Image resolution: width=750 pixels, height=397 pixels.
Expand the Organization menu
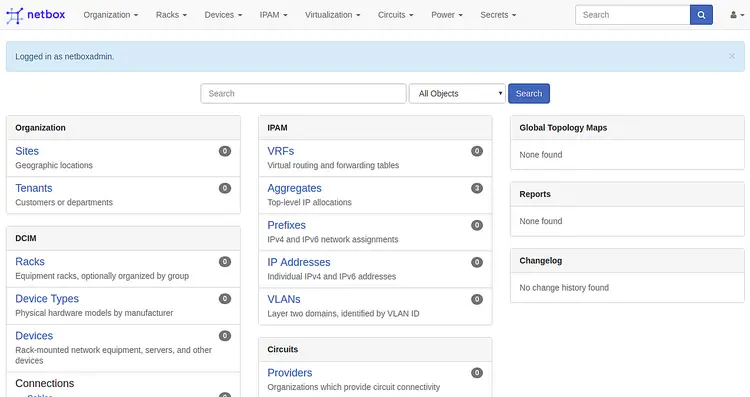click(x=110, y=15)
